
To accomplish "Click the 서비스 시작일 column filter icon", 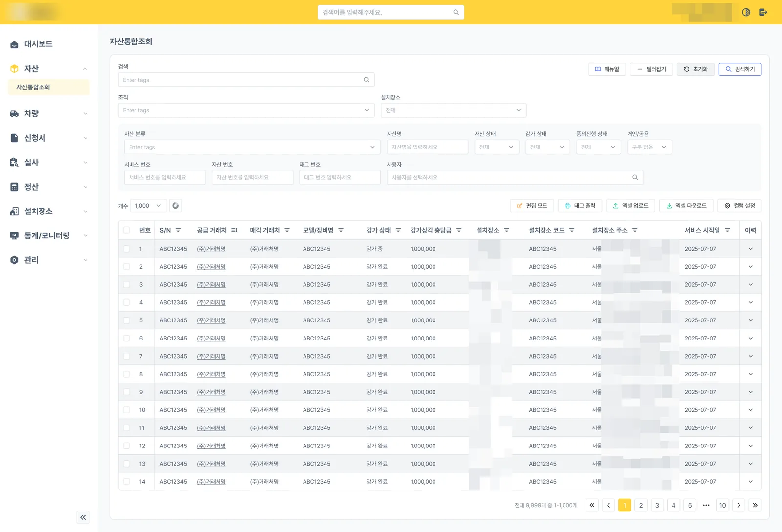I will click(727, 230).
